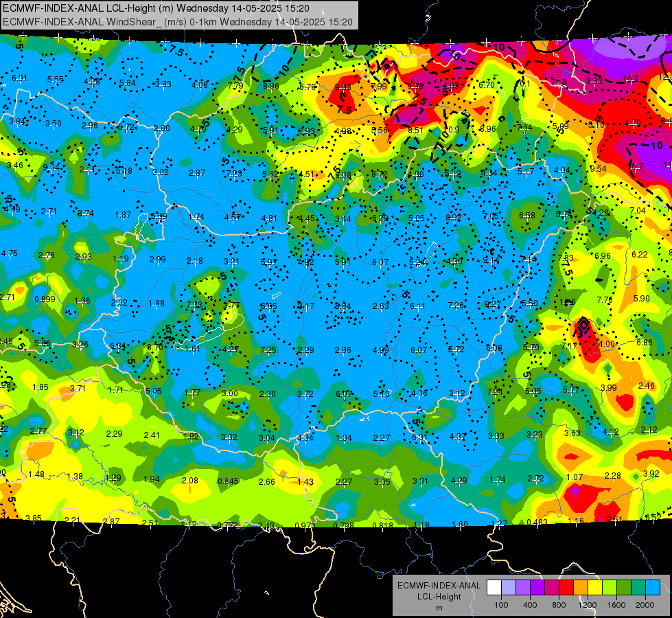Image resolution: width=672 pixels, height=618 pixels.
Task: Click the grid value '5.55'
Action: (56, 80)
